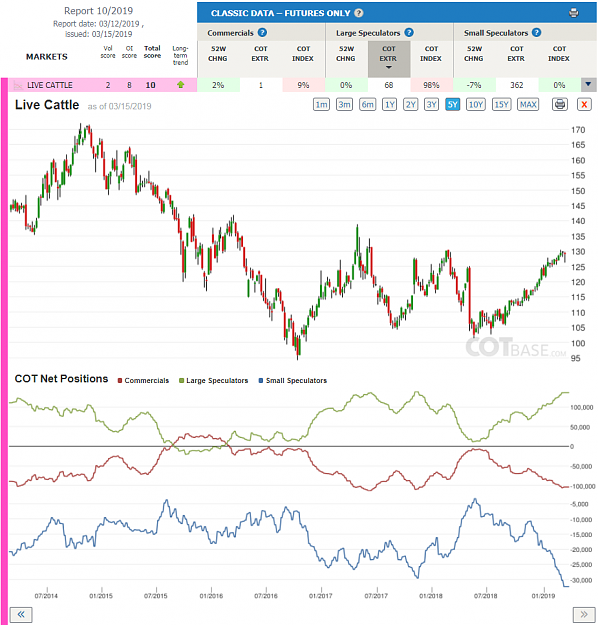Switch chart range to 2Y

coord(411,105)
